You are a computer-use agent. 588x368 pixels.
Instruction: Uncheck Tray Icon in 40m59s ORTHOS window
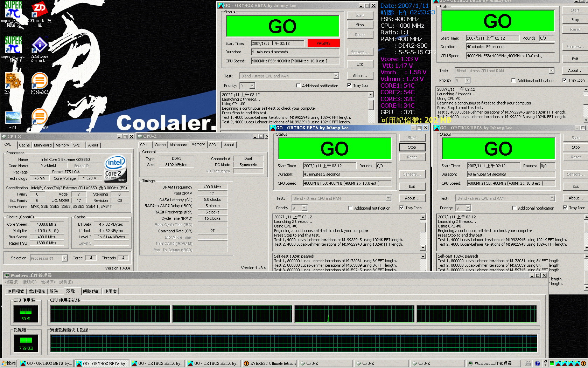565,80
